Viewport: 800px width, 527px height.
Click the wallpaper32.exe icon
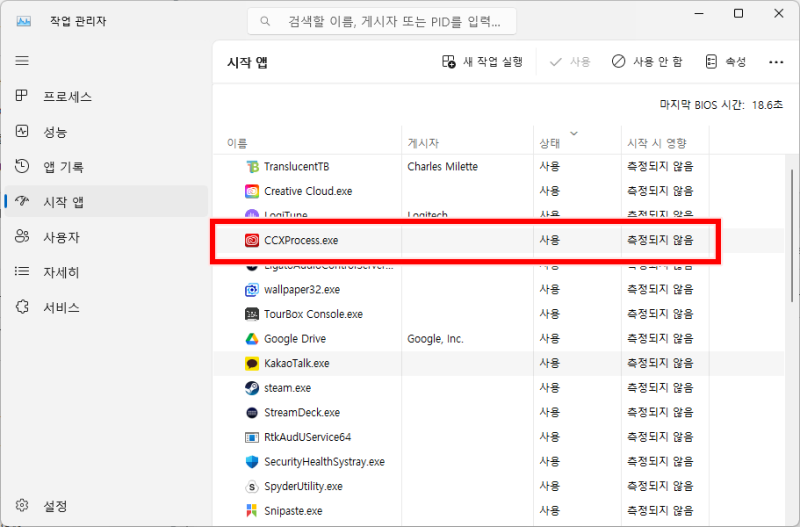[x=252, y=290]
